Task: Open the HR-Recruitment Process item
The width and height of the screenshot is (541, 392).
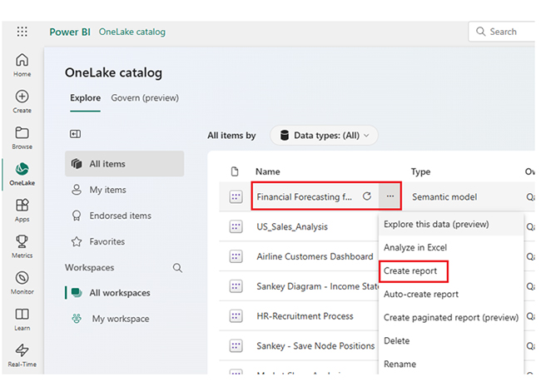Action: click(x=305, y=316)
